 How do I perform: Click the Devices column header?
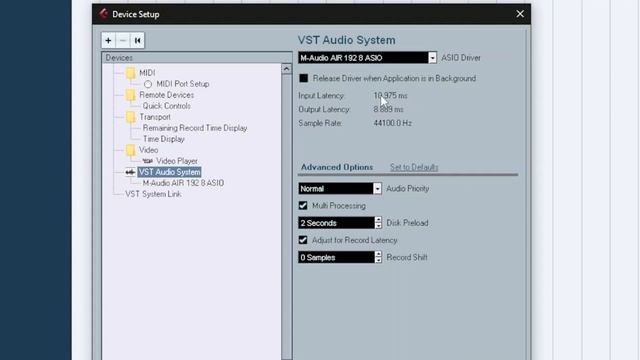coord(197,58)
